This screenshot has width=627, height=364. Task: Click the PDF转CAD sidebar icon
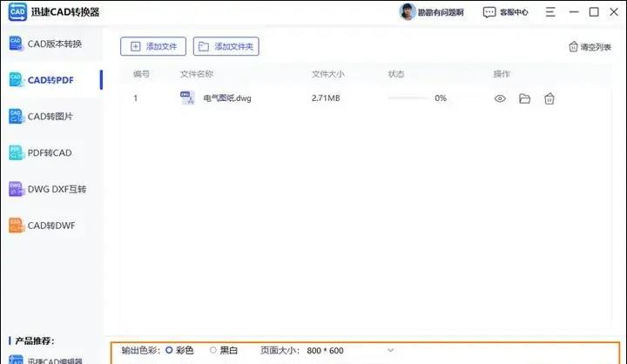(x=16, y=152)
